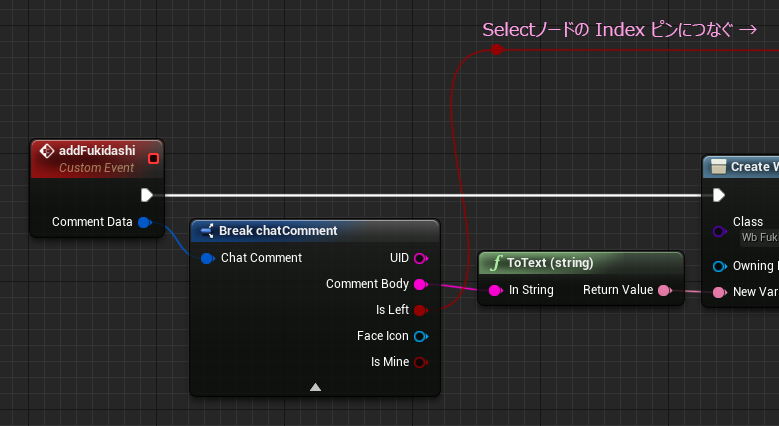
Task: Click the addFukidashi execution output pin
Action: click(147, 195)
